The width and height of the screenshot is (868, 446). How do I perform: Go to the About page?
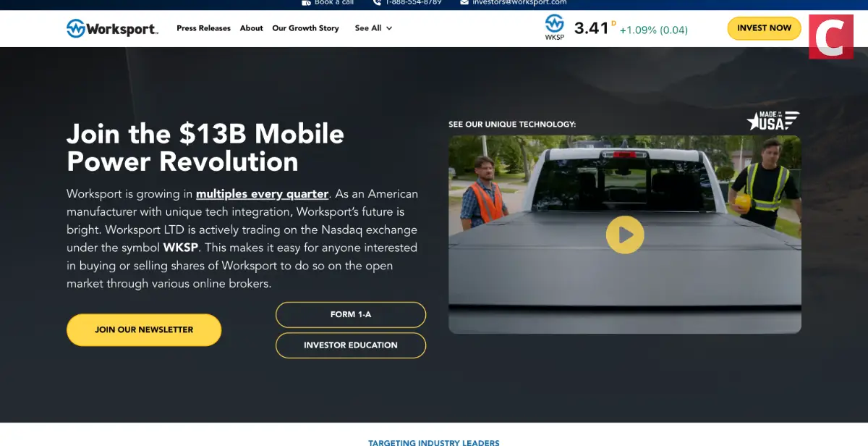[x=252, y=28]
